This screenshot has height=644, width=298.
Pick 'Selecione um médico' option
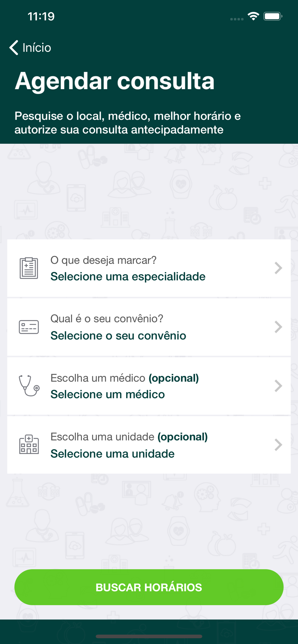tap(107, 394)
